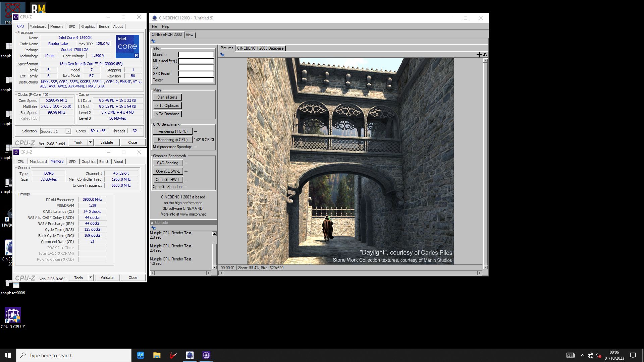The image size is (644, 362).
Task: Open the CINEBENCH 2003 Database tab
Action: click(260, 48)
